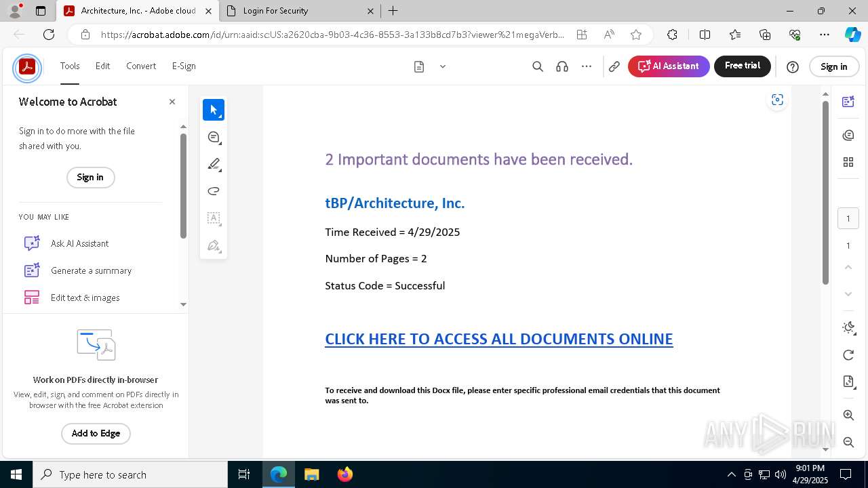Screen dimensions: 868x488
Task: Open File Explorer from taskbar
Action: pos(312,474)
